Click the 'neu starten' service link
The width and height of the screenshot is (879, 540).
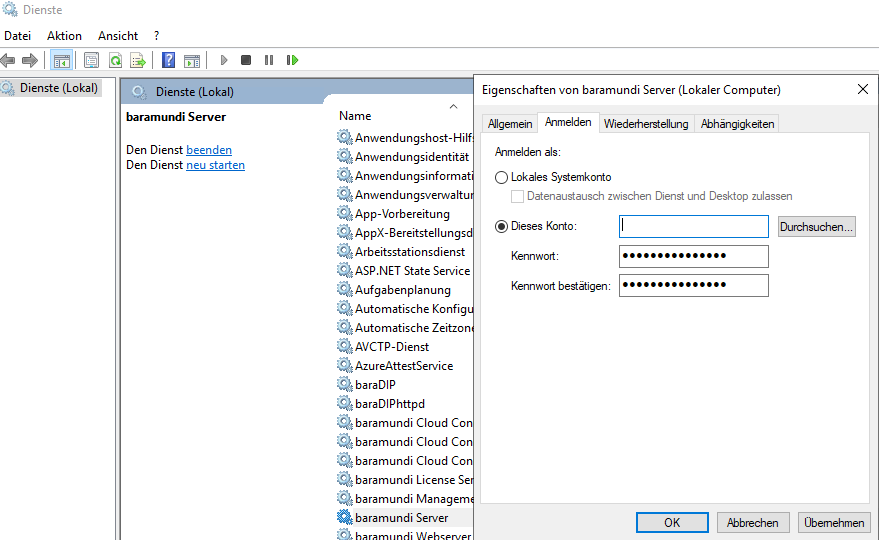[215, 165]
